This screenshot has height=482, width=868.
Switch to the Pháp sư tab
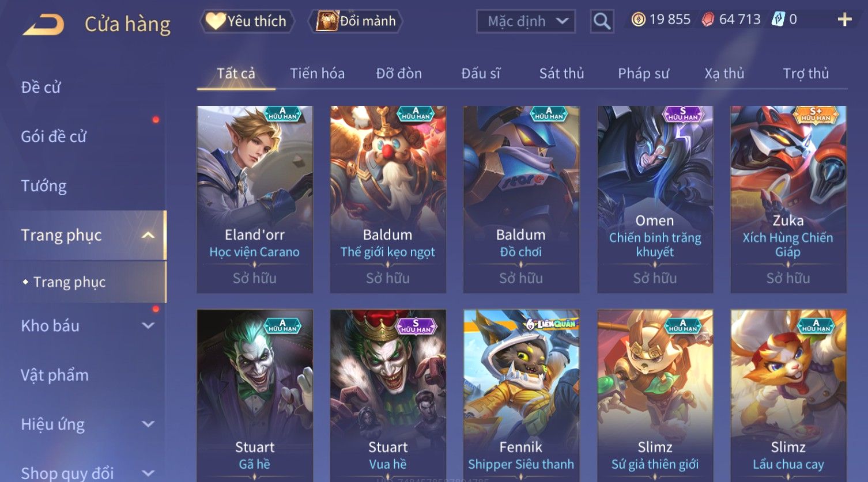[x=643, y=74]
